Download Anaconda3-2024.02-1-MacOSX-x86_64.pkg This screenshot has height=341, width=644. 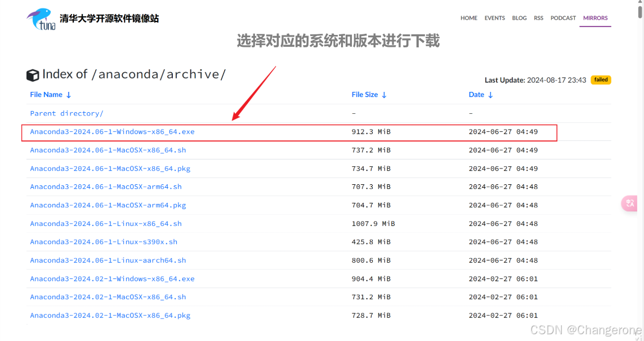(x=110, y=316)
